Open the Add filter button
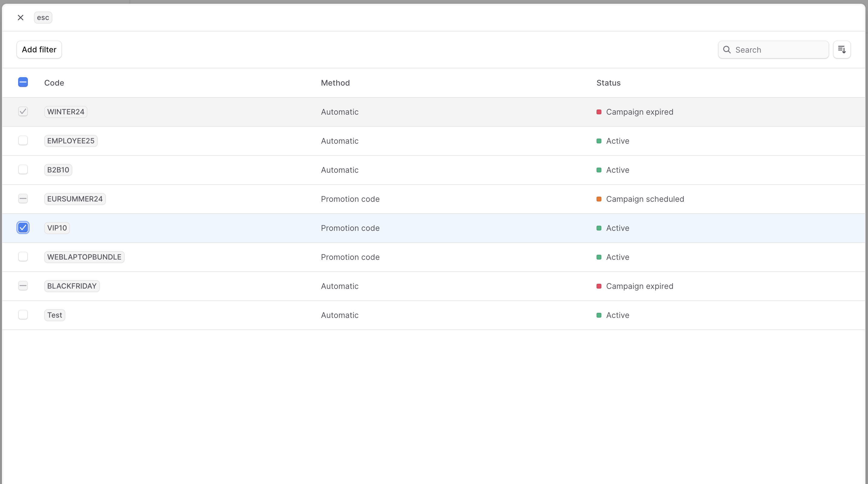The height and width of the screenshot is (484, 868). [x=39, y=50]
